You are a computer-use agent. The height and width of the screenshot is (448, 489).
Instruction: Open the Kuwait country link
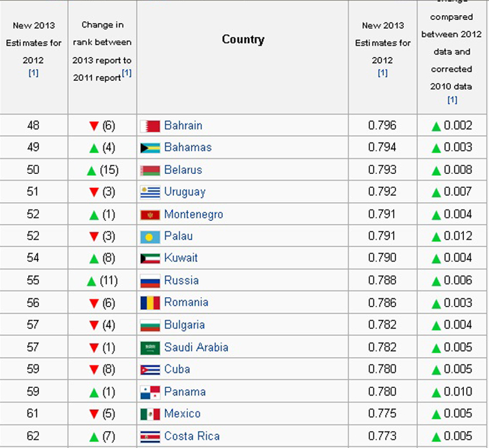coord(181,258)
